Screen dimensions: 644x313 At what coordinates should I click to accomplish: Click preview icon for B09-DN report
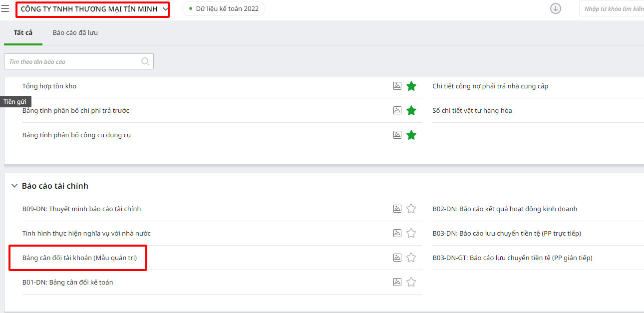397,209
